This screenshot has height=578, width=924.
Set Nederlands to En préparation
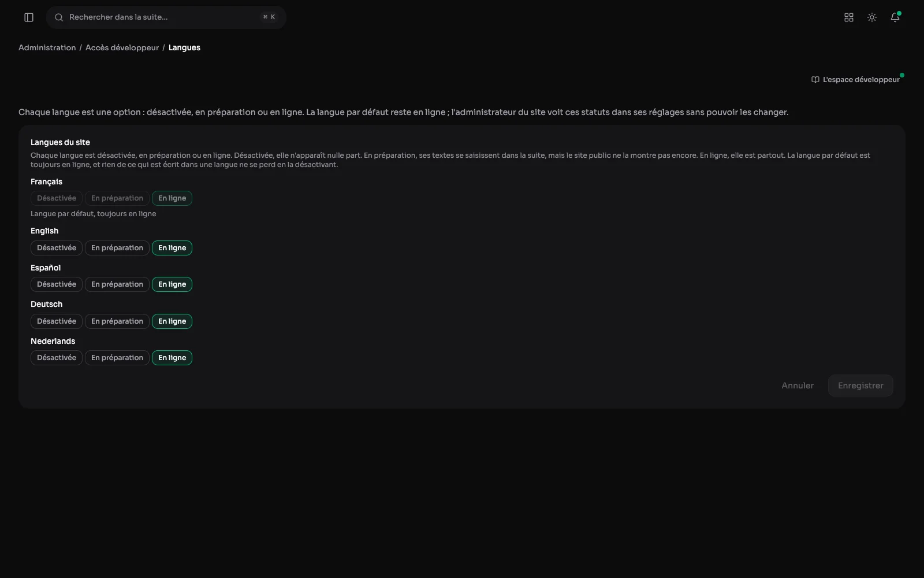117,358
